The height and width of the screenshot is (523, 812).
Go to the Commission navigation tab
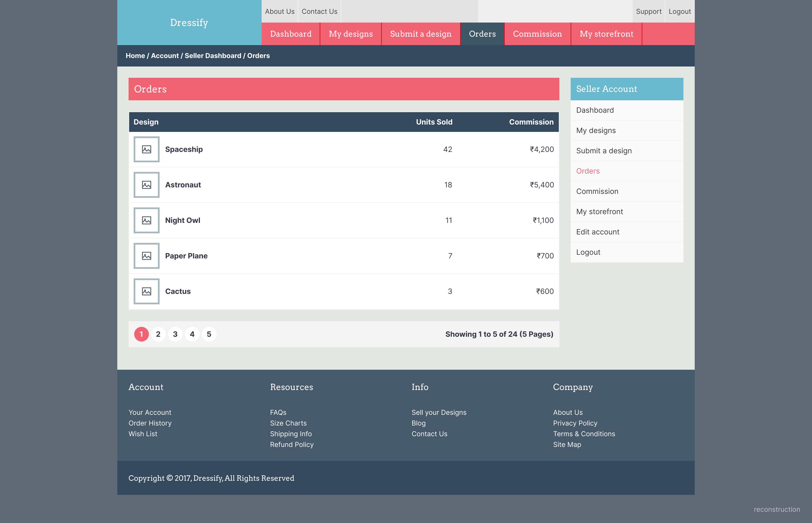(x=537, y=34)
